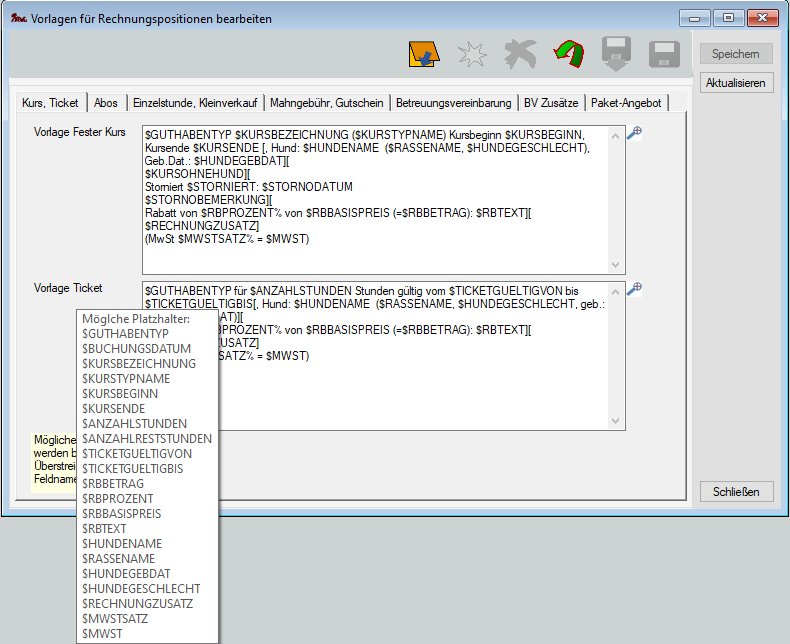Screen dimensions: 790x644
Task: Click the plain floppy disk save icon
Action: [x=663, y=56]
